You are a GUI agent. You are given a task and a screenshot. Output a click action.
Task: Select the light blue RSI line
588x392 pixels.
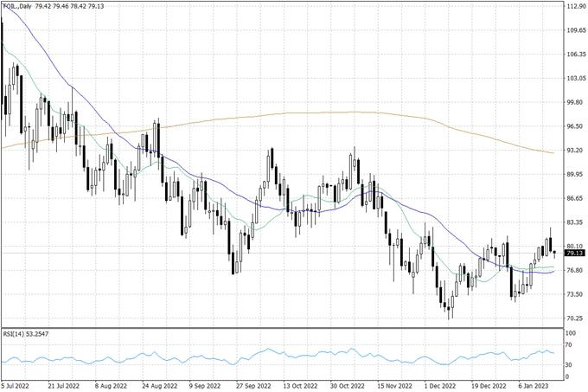tap(268, 351)
